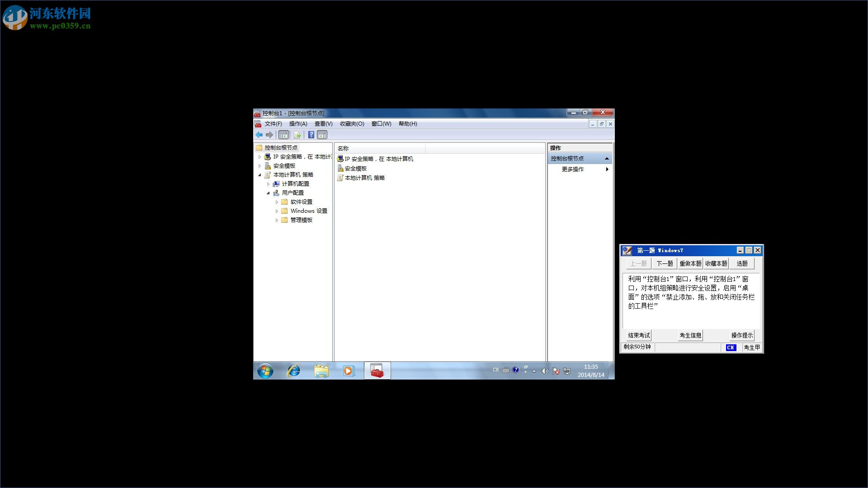The height and width of the screenshot is (488, 868).
Task: Click 管理模板 folder icon in tree
Action: click(x=284, y=220)
